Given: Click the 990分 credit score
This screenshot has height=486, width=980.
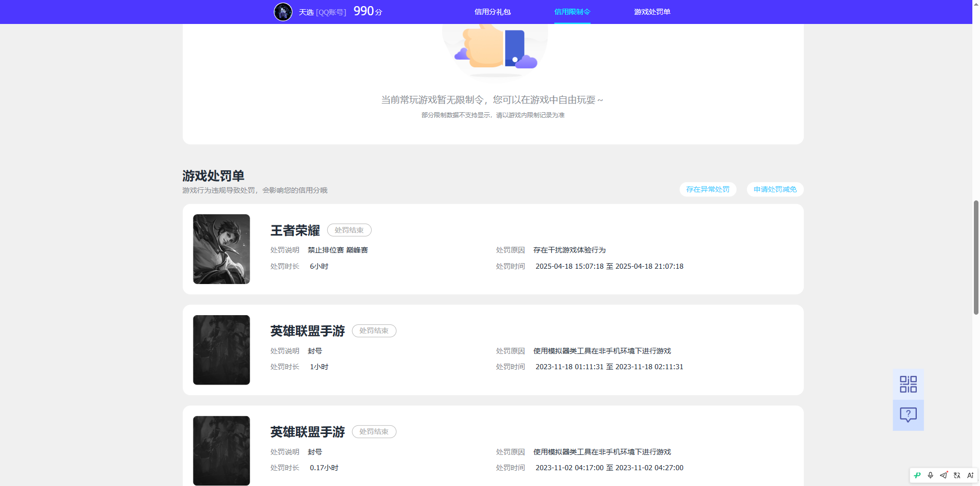Looking at the screenshot, I should (368, 11).
